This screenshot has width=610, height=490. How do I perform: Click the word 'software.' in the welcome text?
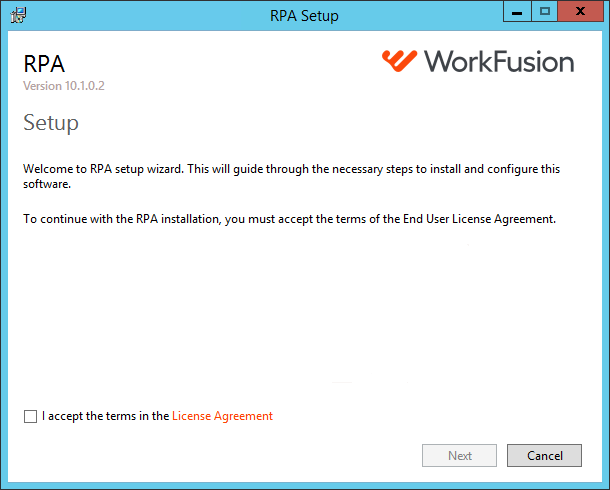point(47,184)
